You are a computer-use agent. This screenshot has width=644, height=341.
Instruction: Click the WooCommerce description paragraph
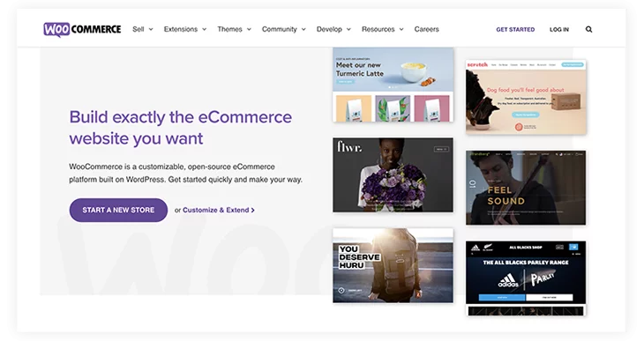[185, 174]
